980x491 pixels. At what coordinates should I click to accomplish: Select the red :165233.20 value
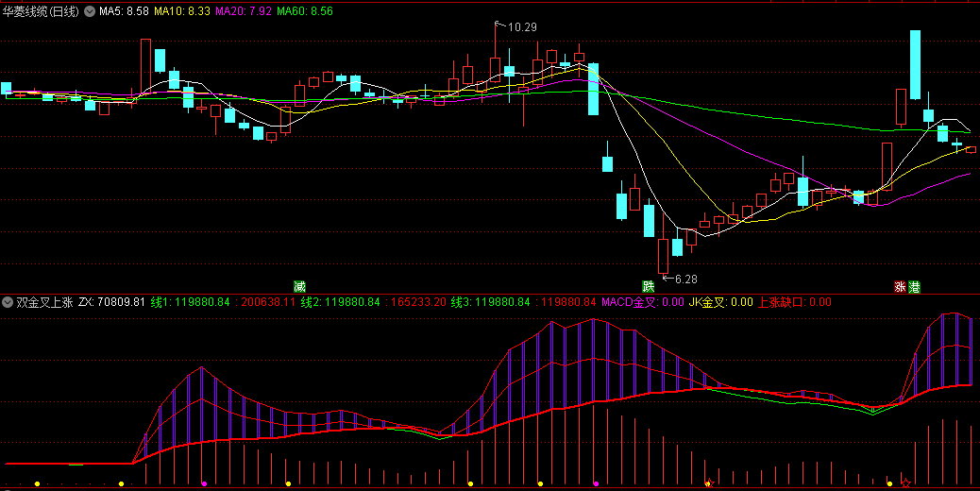(x=415, y=302)
